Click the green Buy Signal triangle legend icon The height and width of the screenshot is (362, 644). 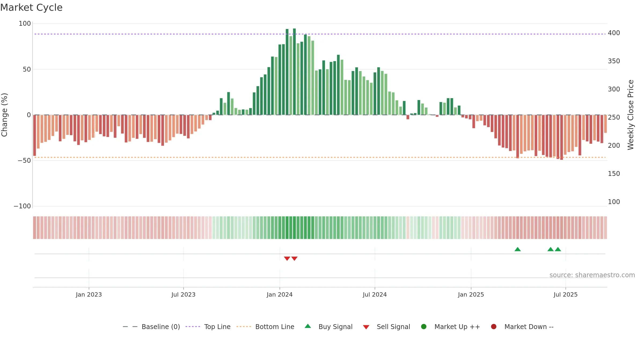pos(308,326)
